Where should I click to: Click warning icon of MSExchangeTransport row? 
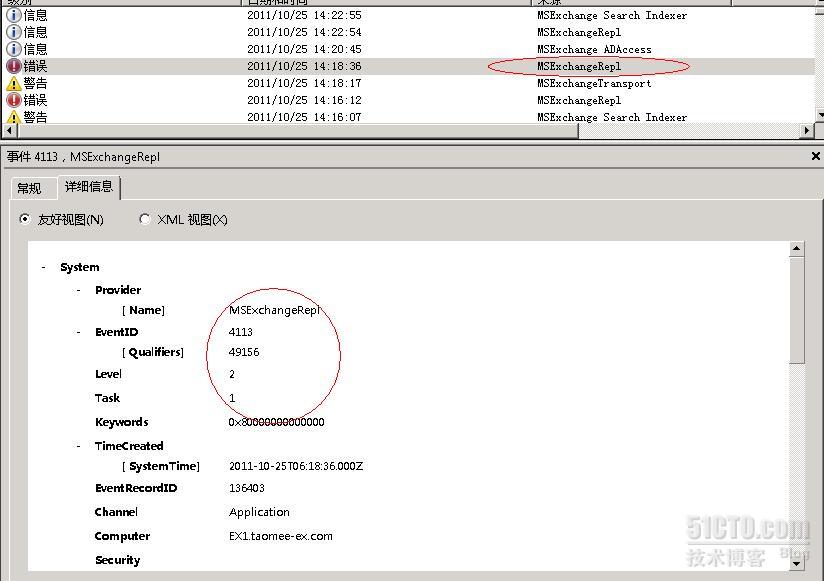pyautogui.click(x=14, y=83)
